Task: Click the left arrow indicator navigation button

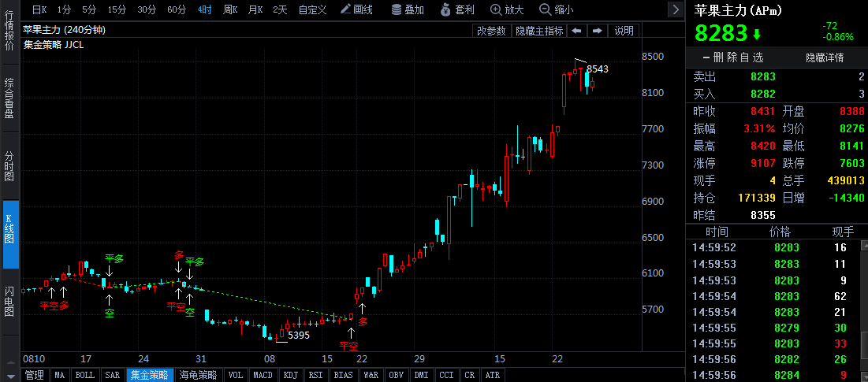Action: 577,31
